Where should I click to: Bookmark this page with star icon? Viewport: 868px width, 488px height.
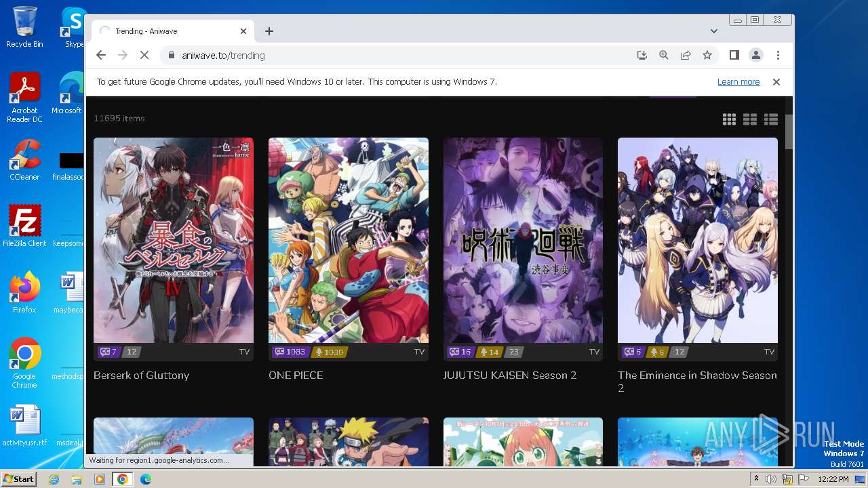click(x=707, y=55)
